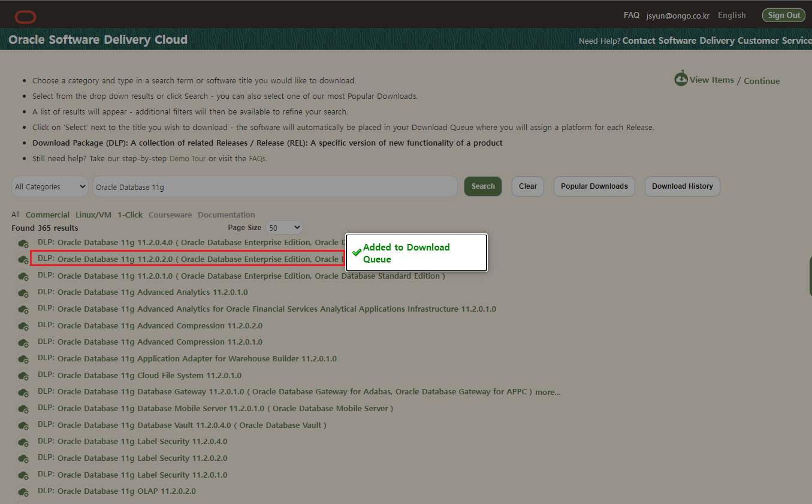The height and width of the screenshot is (504, 812).
Task: Select the Courseware filter tab
Action: (170, 215)
